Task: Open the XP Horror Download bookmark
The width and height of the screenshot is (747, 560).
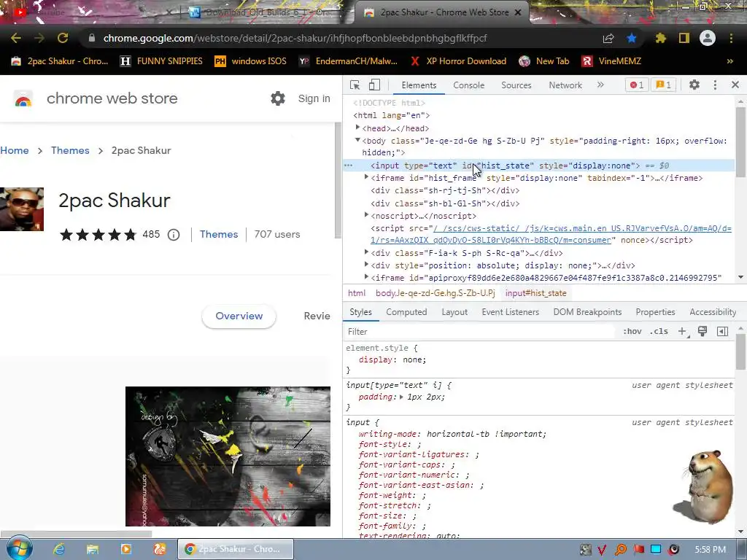Action: click(x=458, y=61)
